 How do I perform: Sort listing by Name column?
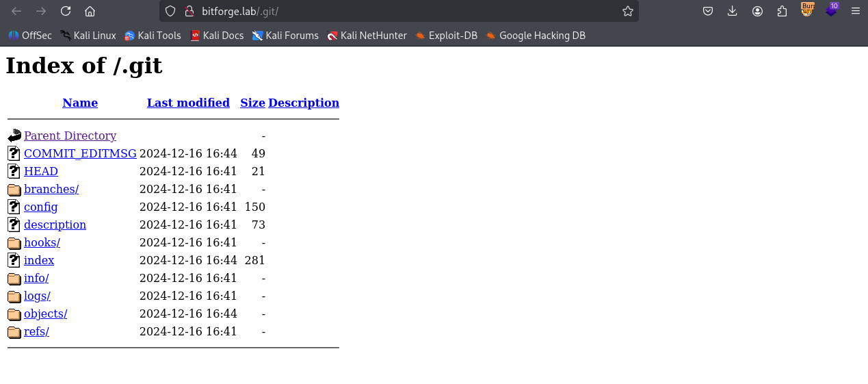(80, 103)
